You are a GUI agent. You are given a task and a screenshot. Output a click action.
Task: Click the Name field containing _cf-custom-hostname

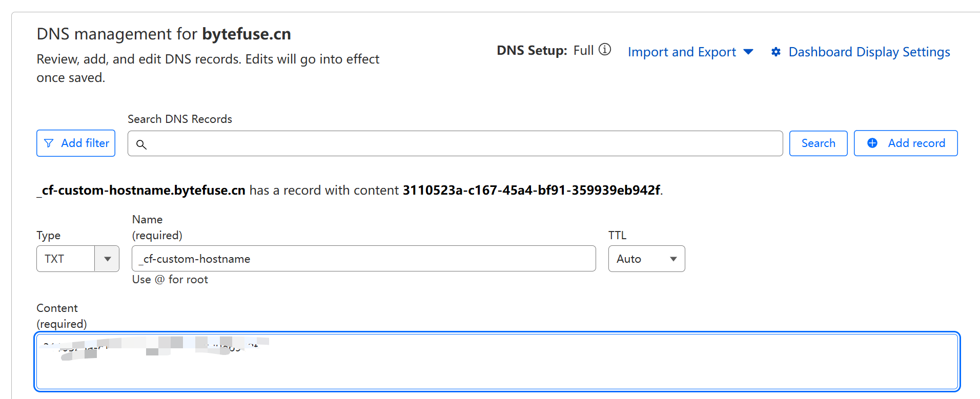coord(364,259)
